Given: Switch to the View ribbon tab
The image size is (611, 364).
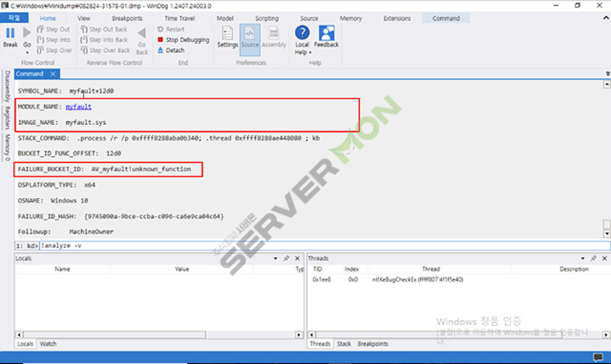Looking at the screenshot, I should coord(83,18).
